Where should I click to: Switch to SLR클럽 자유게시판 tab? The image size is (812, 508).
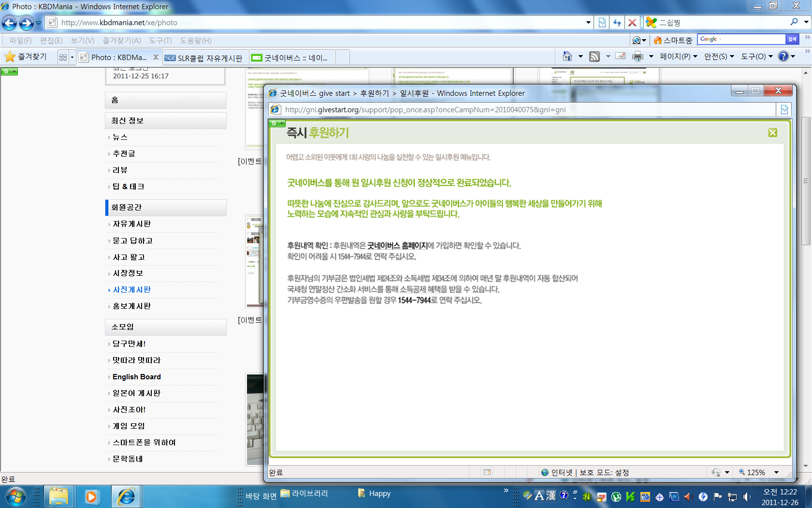pos(205,58)
